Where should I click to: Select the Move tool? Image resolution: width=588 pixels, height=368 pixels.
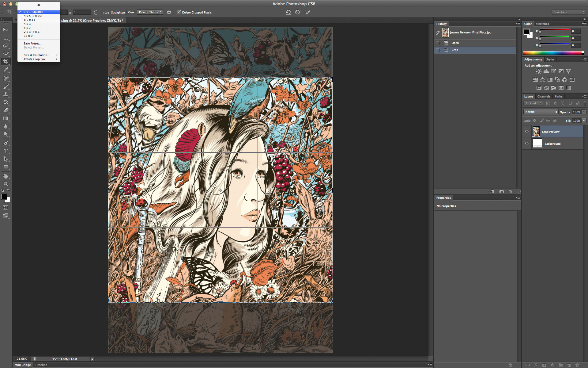click(x=6, y=29)
